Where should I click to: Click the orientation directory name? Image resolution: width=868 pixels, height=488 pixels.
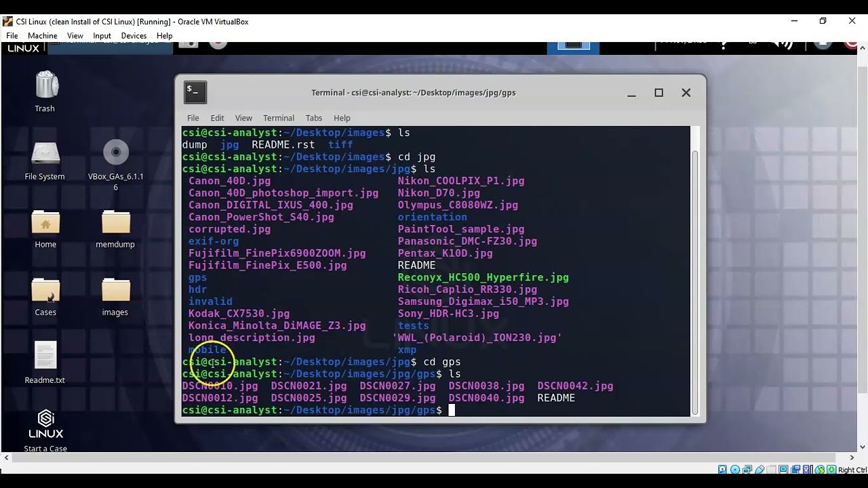432,217
